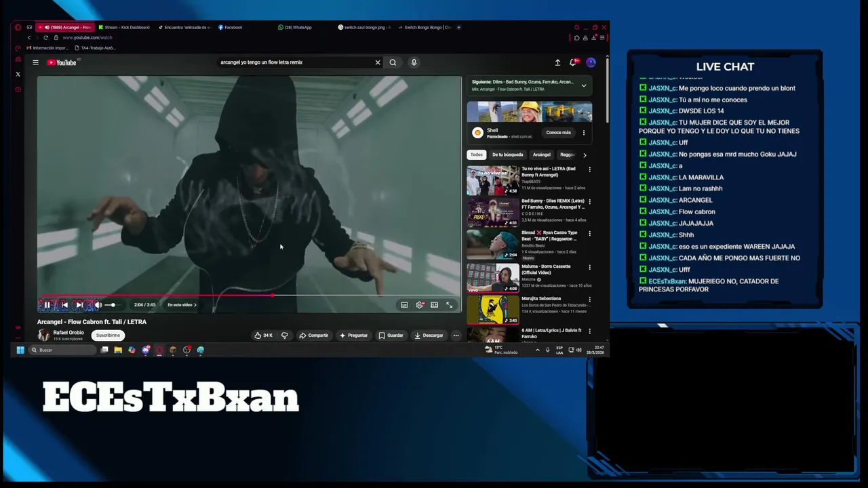
Task: Toggle subtitles on the video player
Action: tap(404, 305)
